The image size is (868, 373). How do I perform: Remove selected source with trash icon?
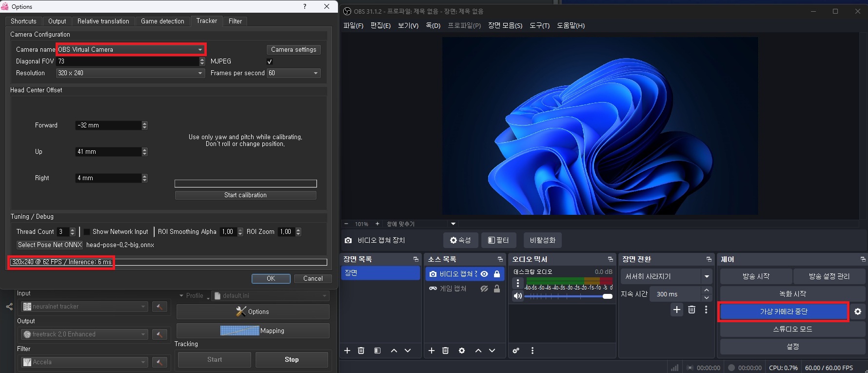pos(445,351)
